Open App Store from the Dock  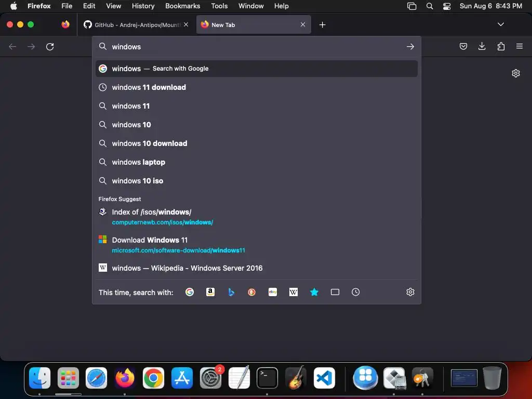[182, 378]
